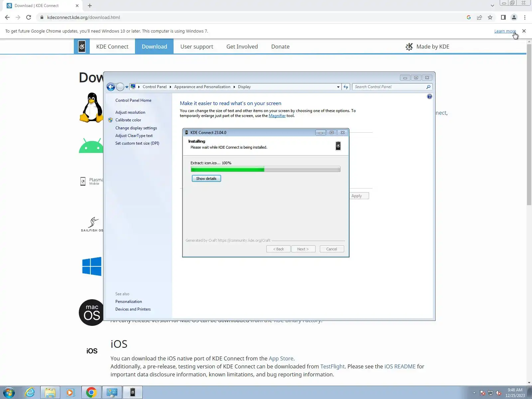The image size is (532, 399).
Task: Open the Control Panel recent pages dropdown
Action: [x=127, y=87]
